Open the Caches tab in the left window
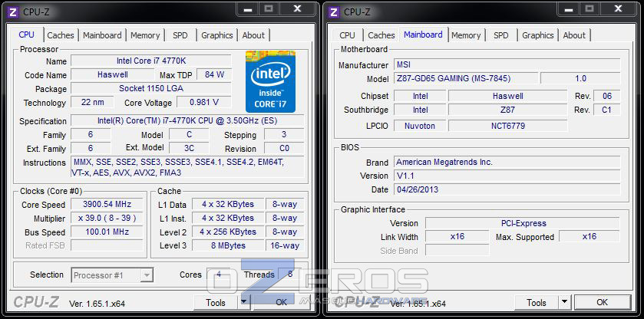 click(61, 35)
